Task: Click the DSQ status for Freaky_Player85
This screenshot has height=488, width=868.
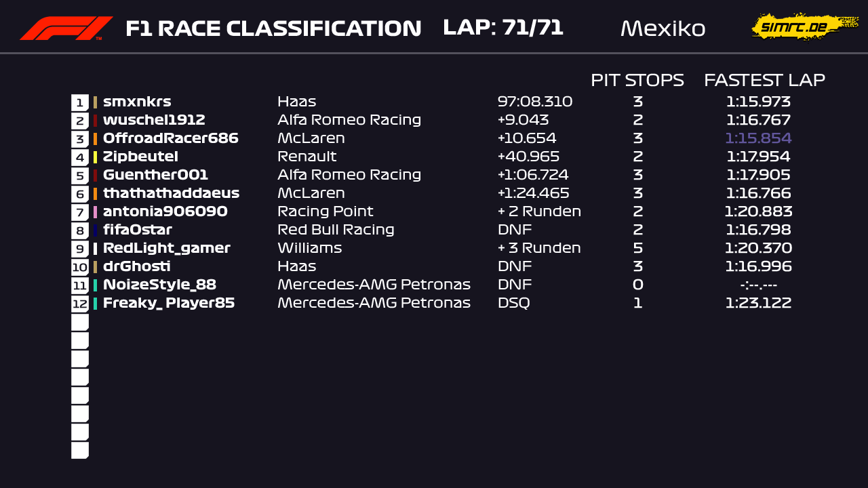Action: coord(514,304)
